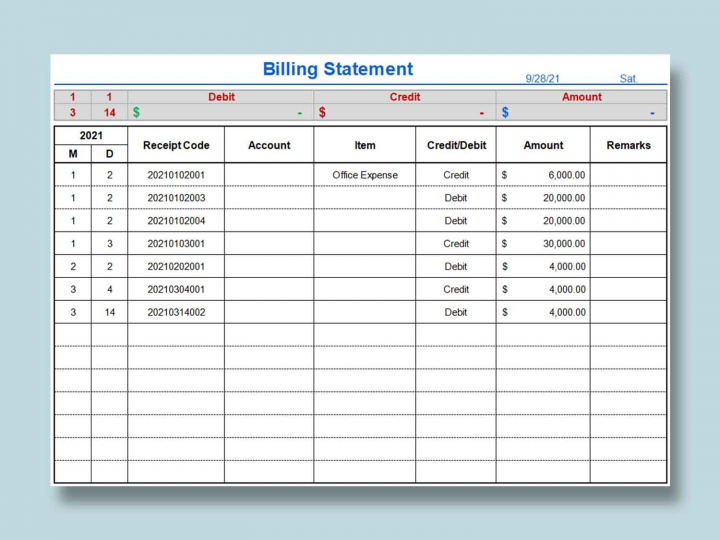720x540 pixels.
Task: Click the red Credit total cell
Action: [x=404, y=113]
